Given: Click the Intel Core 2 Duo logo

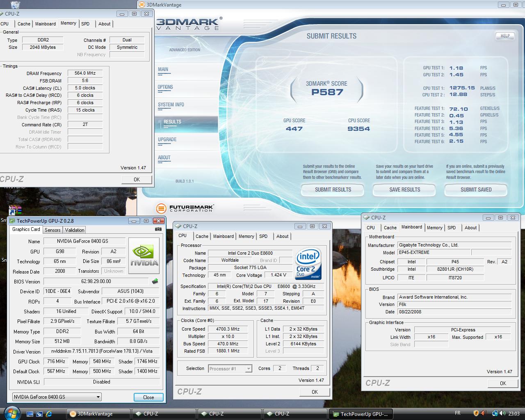Looking at the screenshot, I should click(308, 264).
